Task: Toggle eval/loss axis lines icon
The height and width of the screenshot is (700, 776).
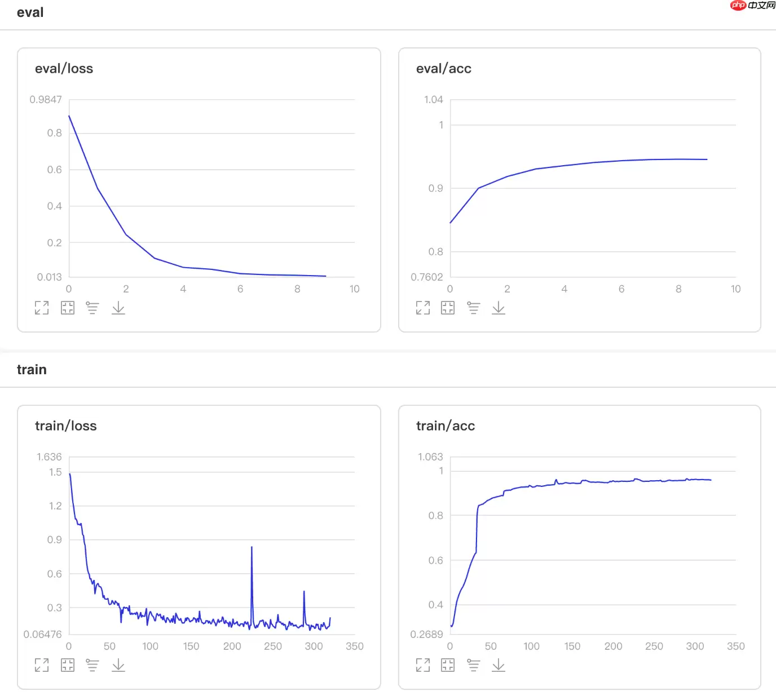Action: pyautogui.click(x=92, y=308)
